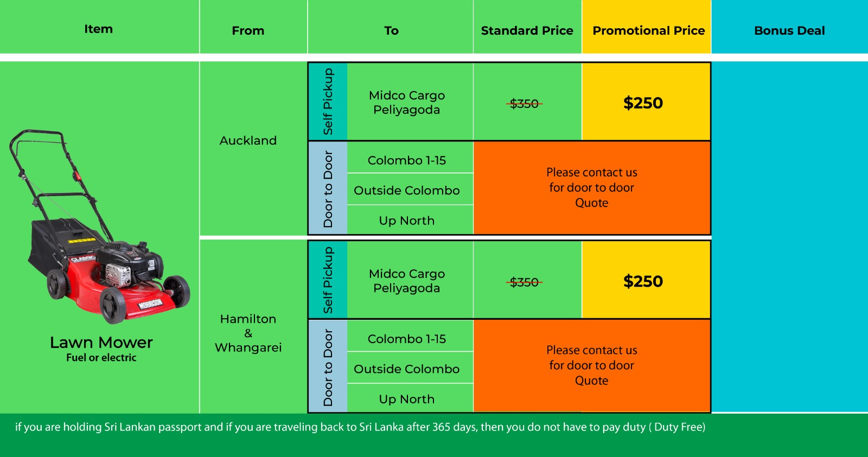Select Colombo 1-15 under Auckland
868x457 pixels.
(407, 160)
